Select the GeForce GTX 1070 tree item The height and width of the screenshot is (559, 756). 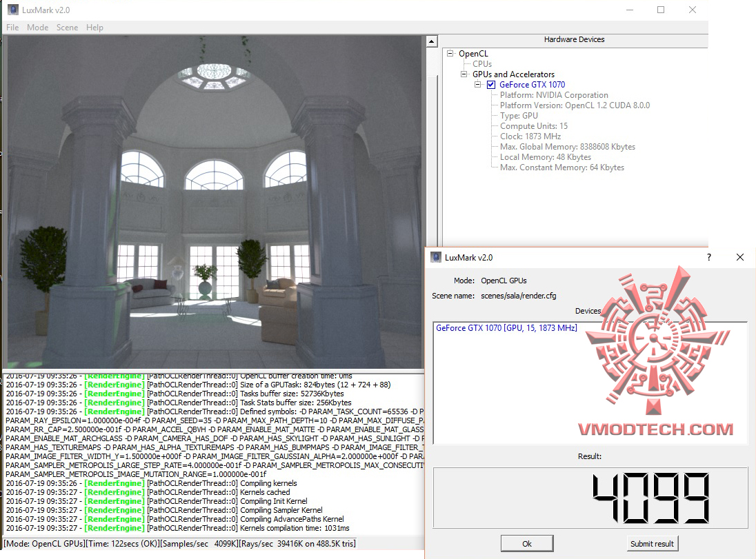tap(532, 85)
